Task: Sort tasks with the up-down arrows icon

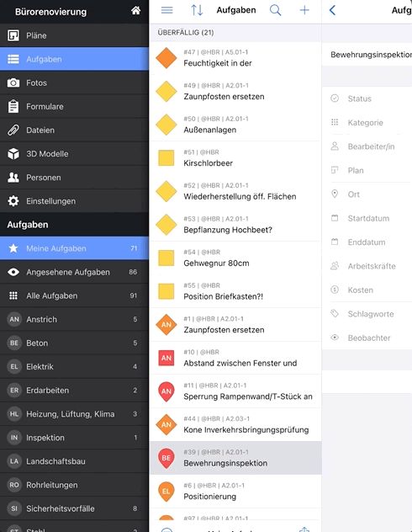Action: tap(197, 10)
